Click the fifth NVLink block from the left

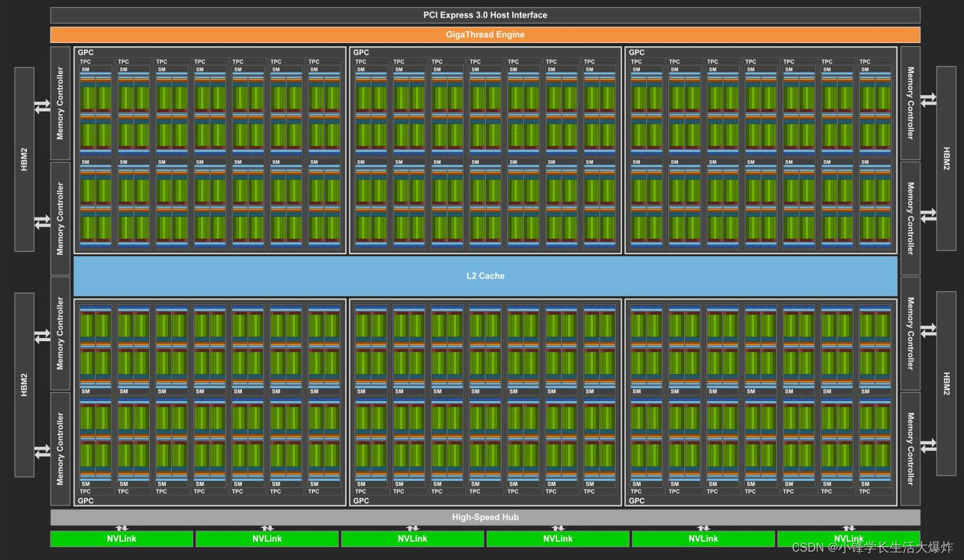point(703,539)
